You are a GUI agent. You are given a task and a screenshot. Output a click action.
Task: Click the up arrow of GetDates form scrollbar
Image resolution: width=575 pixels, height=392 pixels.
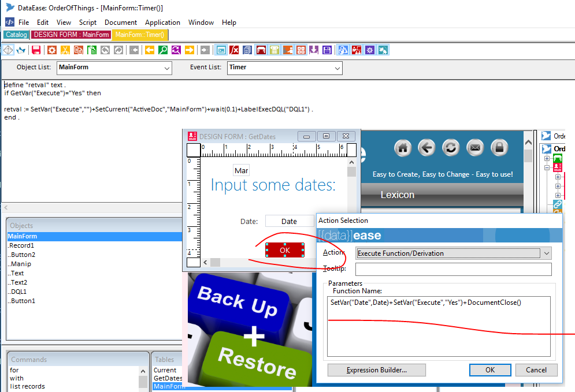(x=351, y=162)
